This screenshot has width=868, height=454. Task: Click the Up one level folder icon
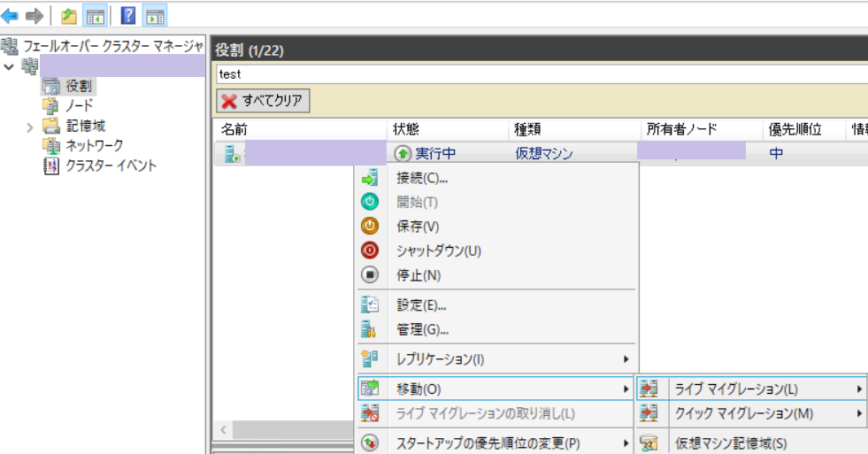click(69, 16)
